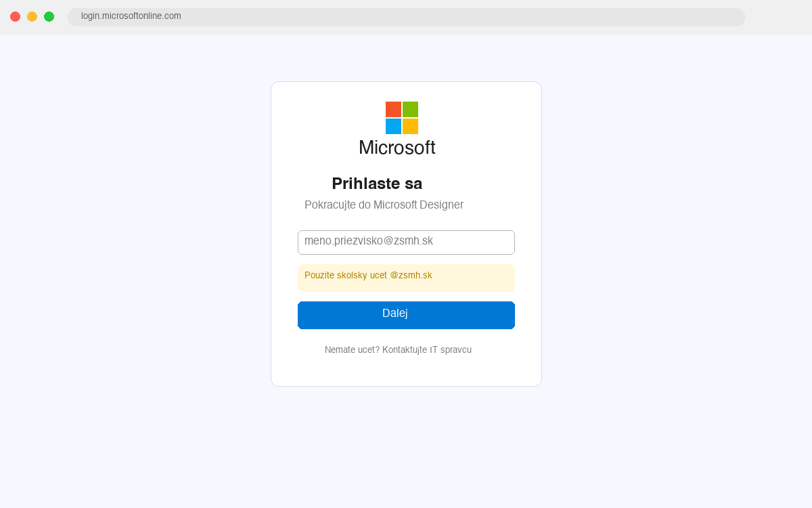812x508 pixels.
Task: Click the yellow square of the Microsoft logo
Action: (411, 125)
